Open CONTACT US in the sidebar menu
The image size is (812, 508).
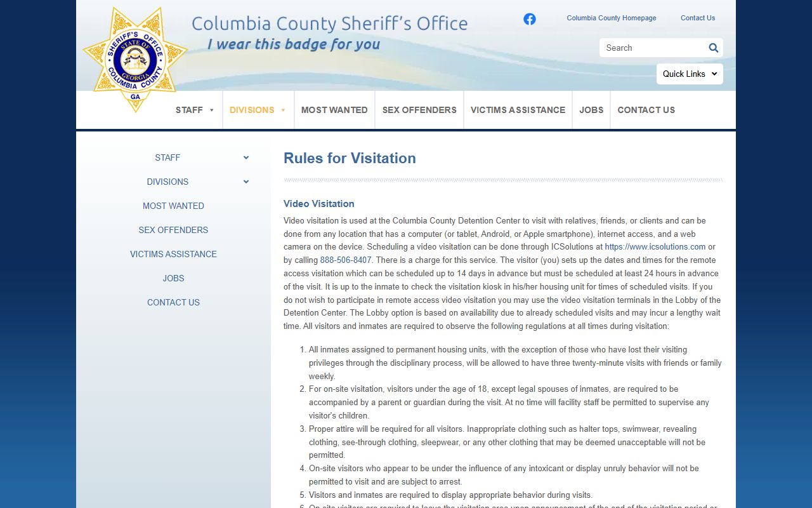tap(173, 302)
